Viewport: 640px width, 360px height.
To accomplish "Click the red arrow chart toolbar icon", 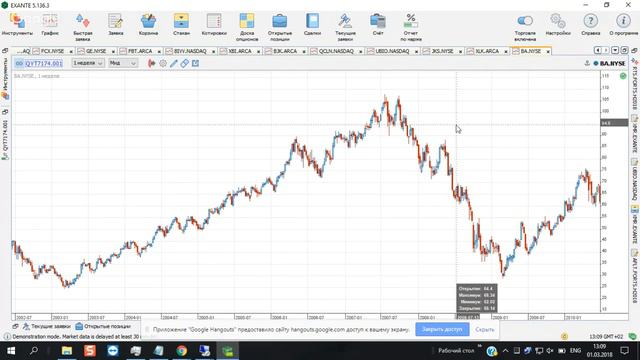I will point(151,63).
